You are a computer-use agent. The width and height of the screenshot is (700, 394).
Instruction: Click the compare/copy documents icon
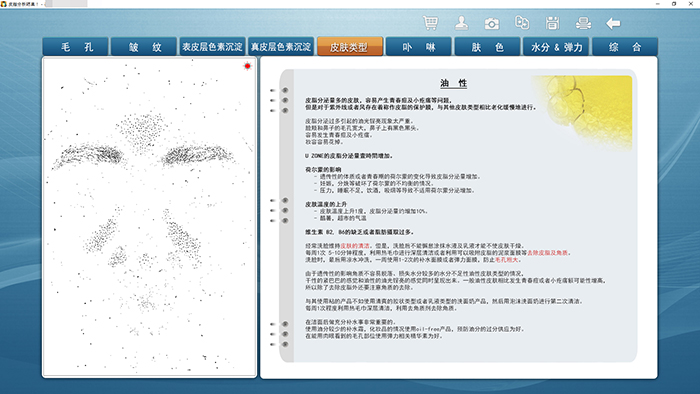[x=522, y=23]
